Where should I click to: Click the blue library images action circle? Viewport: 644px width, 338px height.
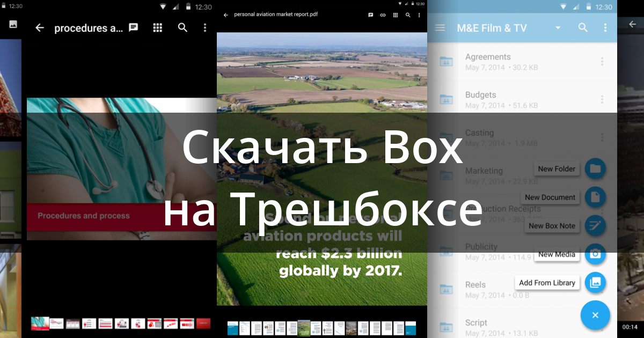tap(595, 283)
